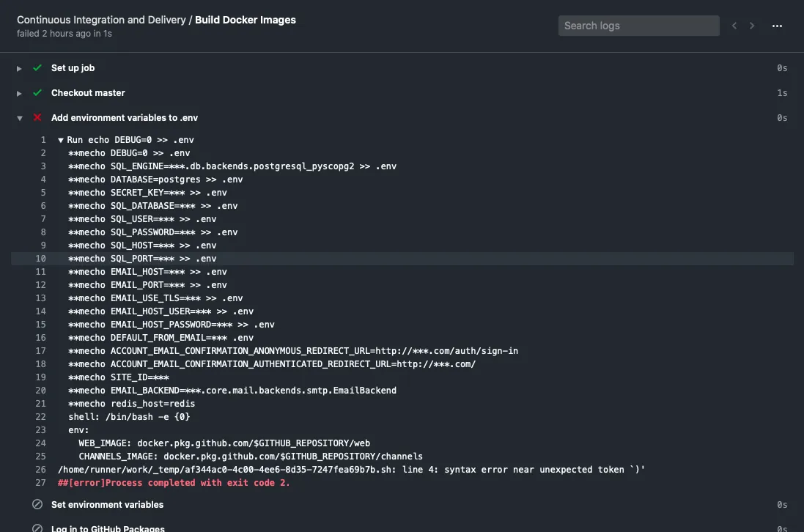Open Continuous Integration and Delivery workflow link

[x=101, y=20]
